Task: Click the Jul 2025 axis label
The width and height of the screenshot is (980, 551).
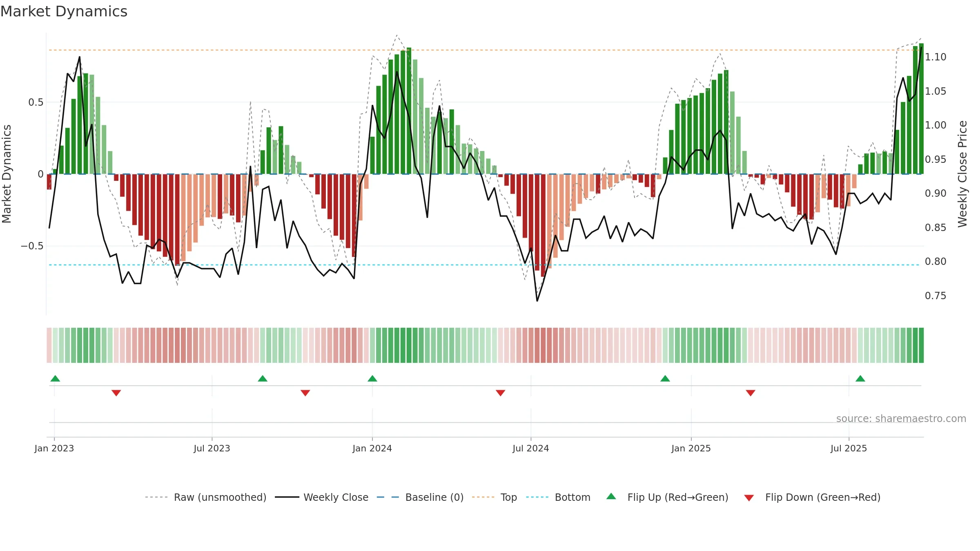Action: [x=849, y=448]
